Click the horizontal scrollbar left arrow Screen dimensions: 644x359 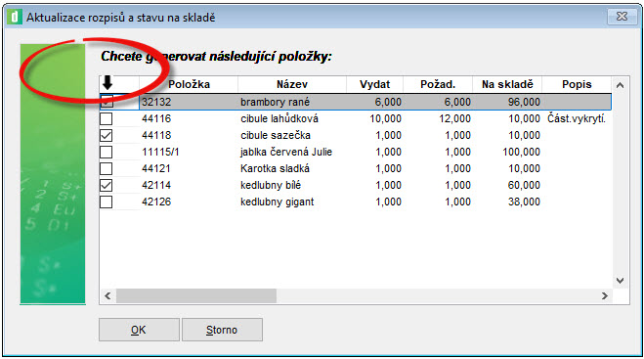click(x=107, y=295)
